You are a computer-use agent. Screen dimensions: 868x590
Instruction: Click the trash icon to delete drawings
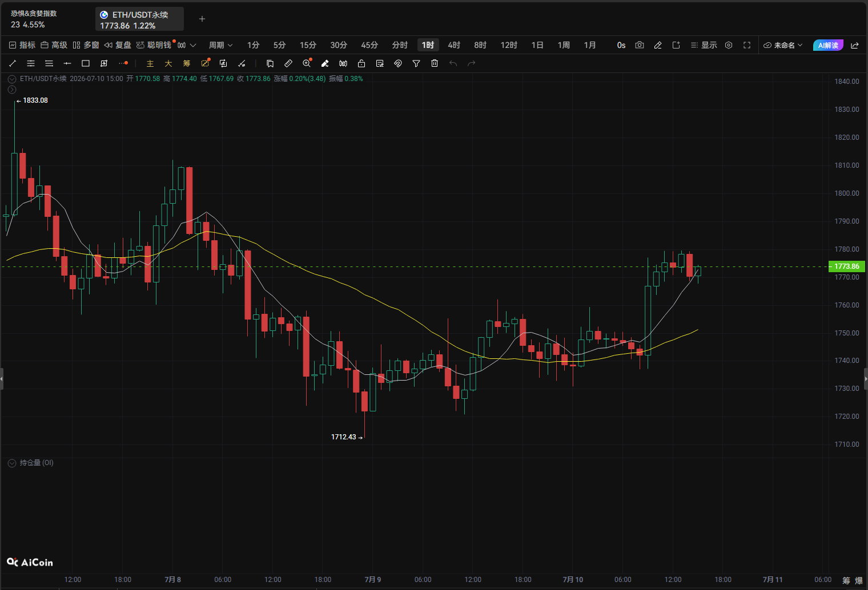click(x=435, y=63)
